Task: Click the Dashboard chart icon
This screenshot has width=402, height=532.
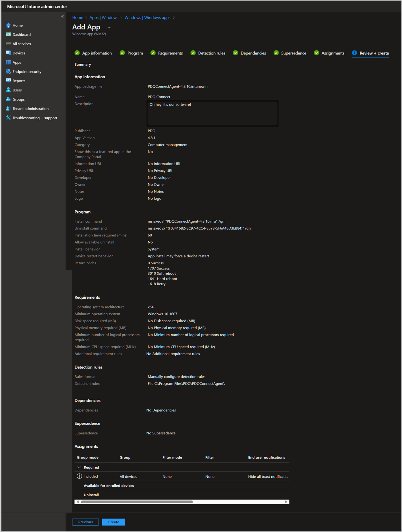Action: [8, 34]
